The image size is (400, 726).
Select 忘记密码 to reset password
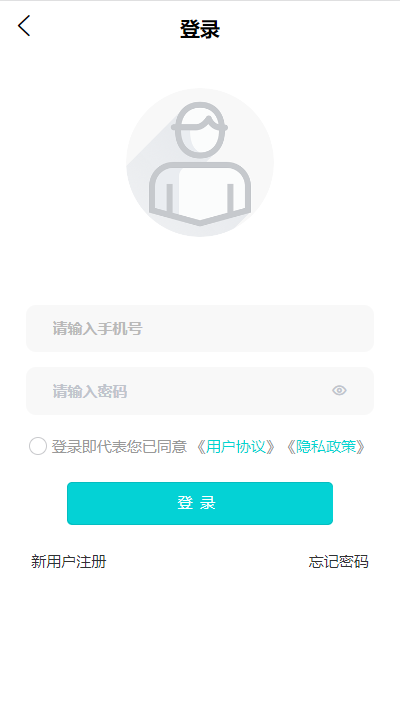[x=338, y=562]
